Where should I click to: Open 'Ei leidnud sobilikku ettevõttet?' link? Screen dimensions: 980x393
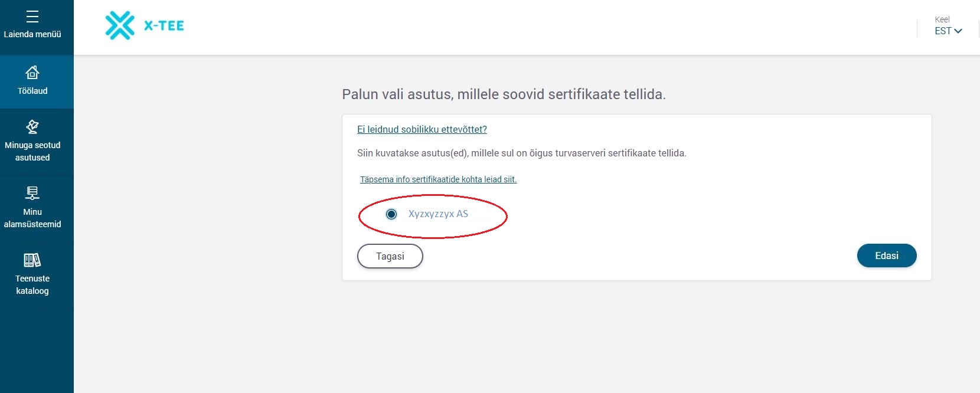(x=422, y=130)
